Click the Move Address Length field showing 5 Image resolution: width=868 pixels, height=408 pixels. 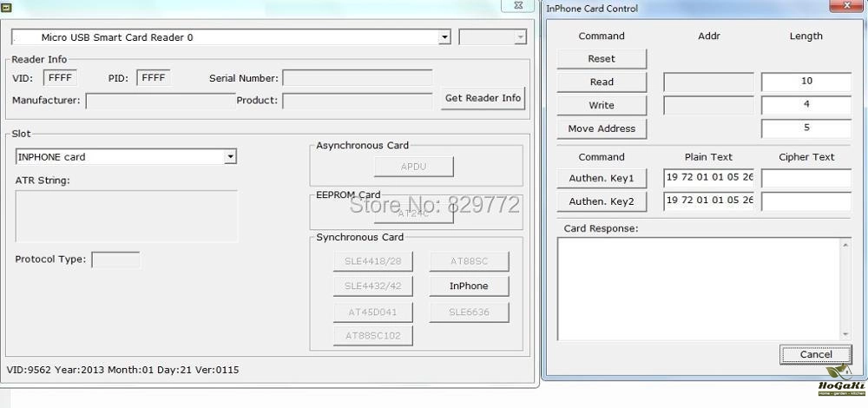[x=806, y=128]
